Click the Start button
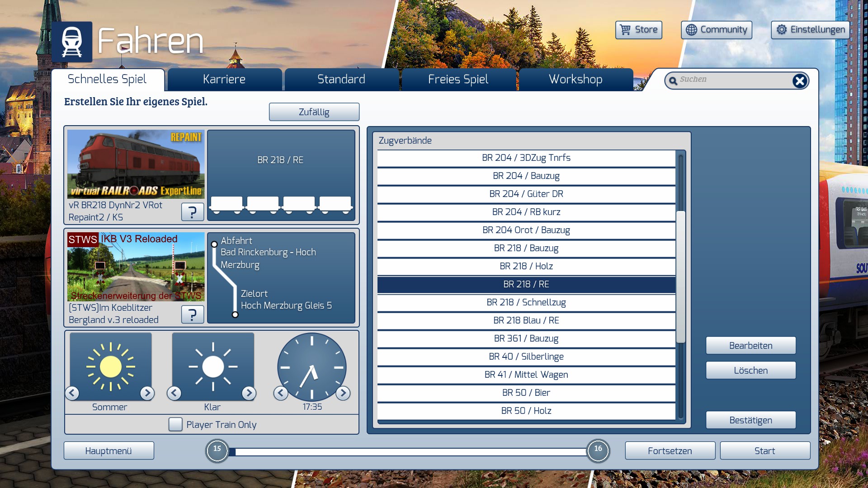Screen dimensions: 868x488 point(764,450)
